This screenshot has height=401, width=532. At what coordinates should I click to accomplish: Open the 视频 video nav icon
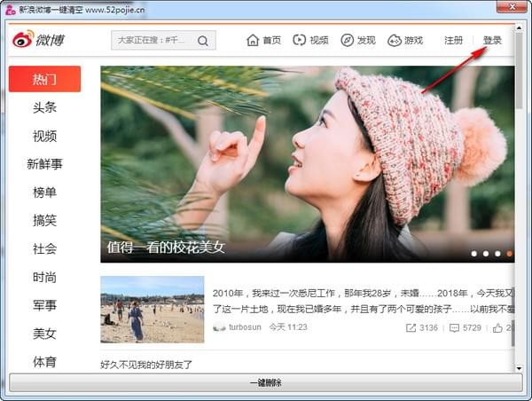pyautogui.click(x=300, y=40)
